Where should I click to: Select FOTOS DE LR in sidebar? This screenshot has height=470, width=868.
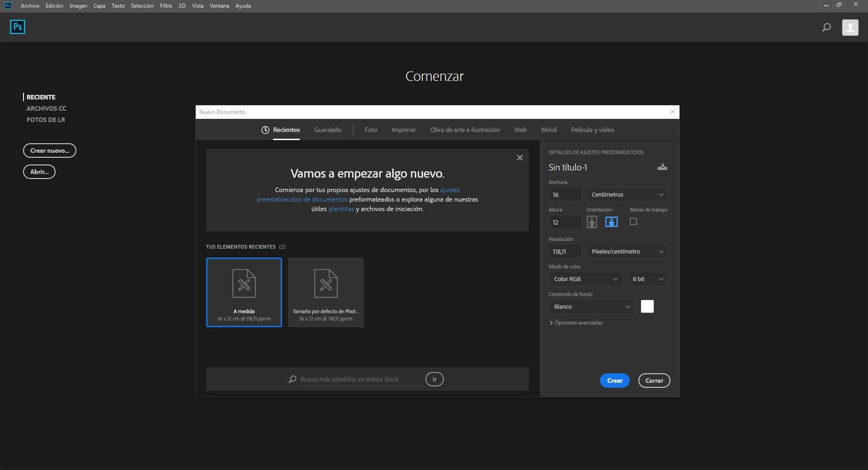(x=46, y=120)
